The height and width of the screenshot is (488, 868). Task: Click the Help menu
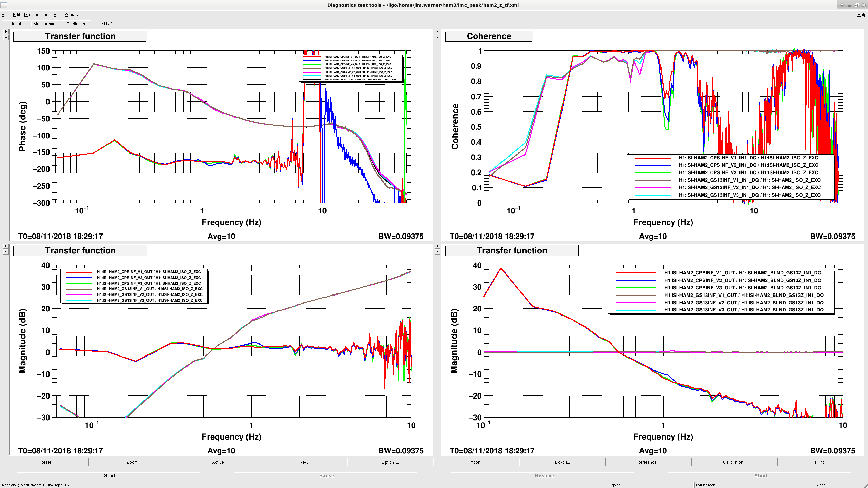(x=862, y=15)
